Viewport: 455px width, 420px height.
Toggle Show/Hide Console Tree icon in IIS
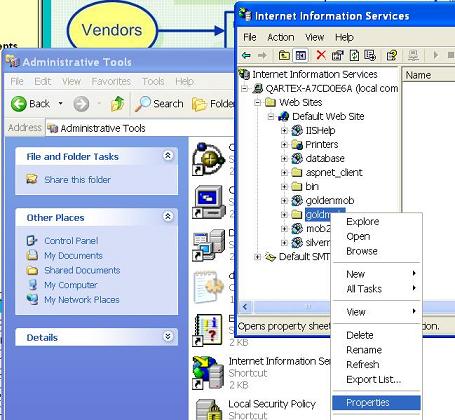point(301,55)
